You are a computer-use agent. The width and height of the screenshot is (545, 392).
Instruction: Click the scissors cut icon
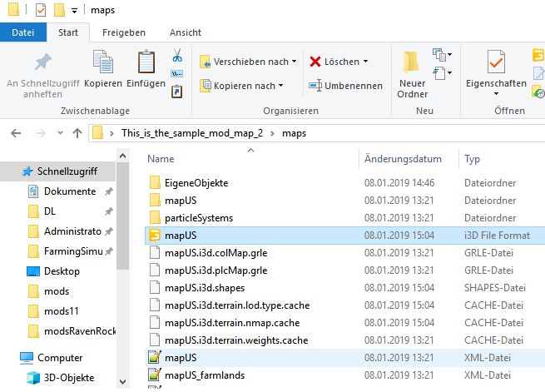pos(177,55)
